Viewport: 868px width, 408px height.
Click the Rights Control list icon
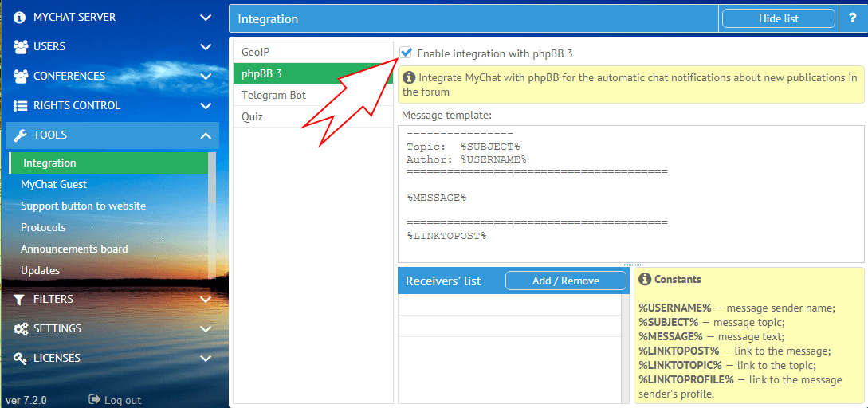point(20,105)
